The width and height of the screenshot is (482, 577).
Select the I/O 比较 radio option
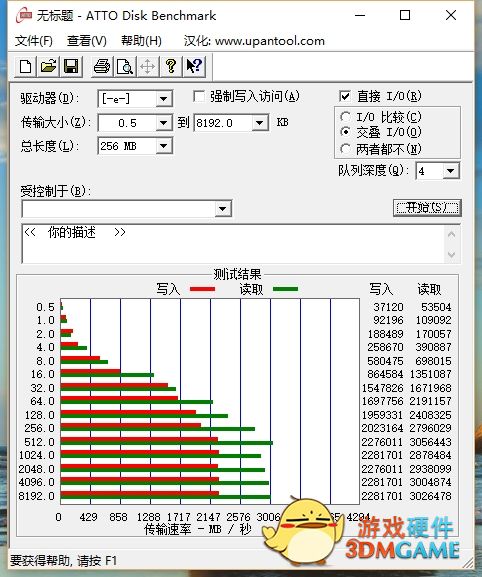[345, 117]
